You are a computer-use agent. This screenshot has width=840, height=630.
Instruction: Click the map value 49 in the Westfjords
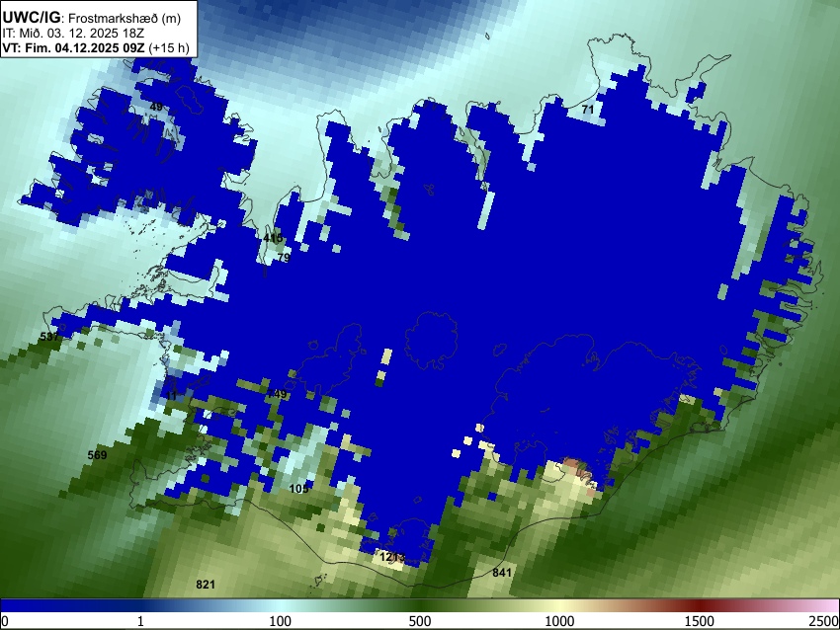point(156,107)
